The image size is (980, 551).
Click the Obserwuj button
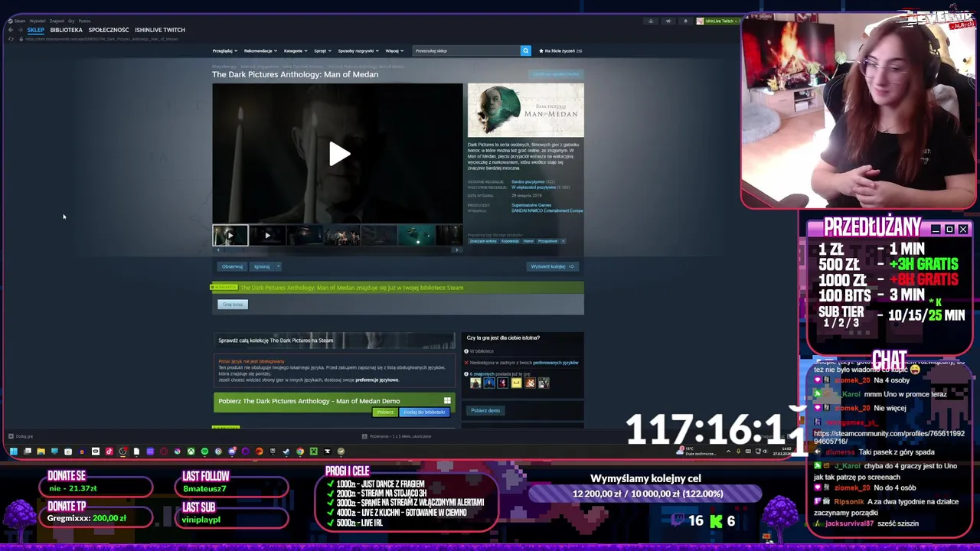coord(232,266)
